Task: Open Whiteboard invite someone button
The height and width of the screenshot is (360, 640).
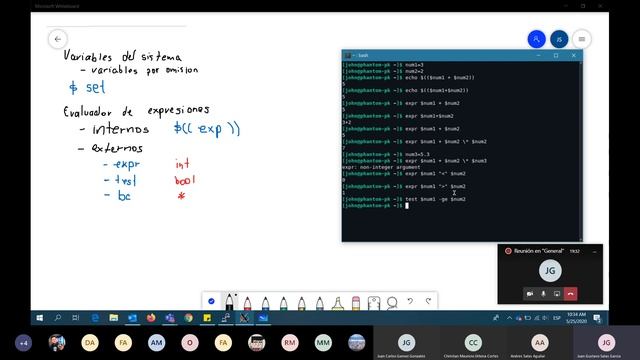Action: coord(536,39)
